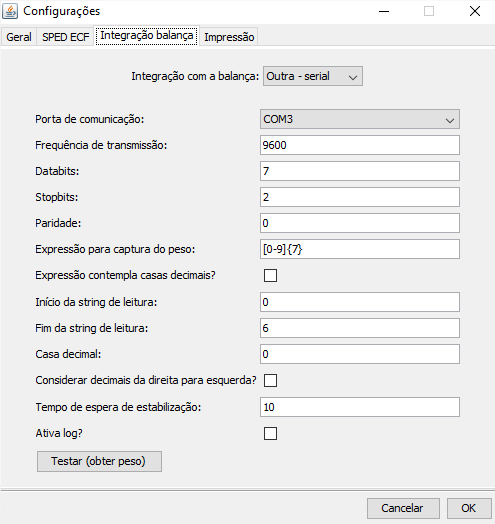Toggle the Ativa log checkbox
Viewport: 495px width, 524px height.
point(270,433)
